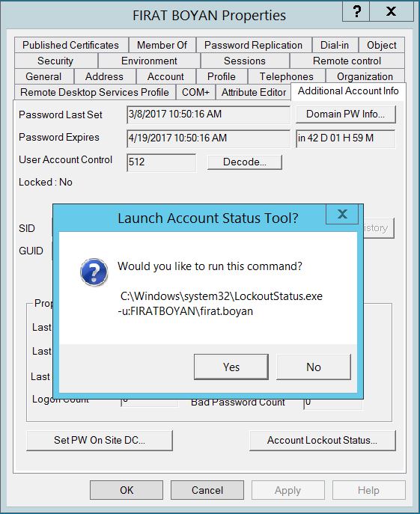
Task: Select the Dial-in tab
Action: point(335,45)
